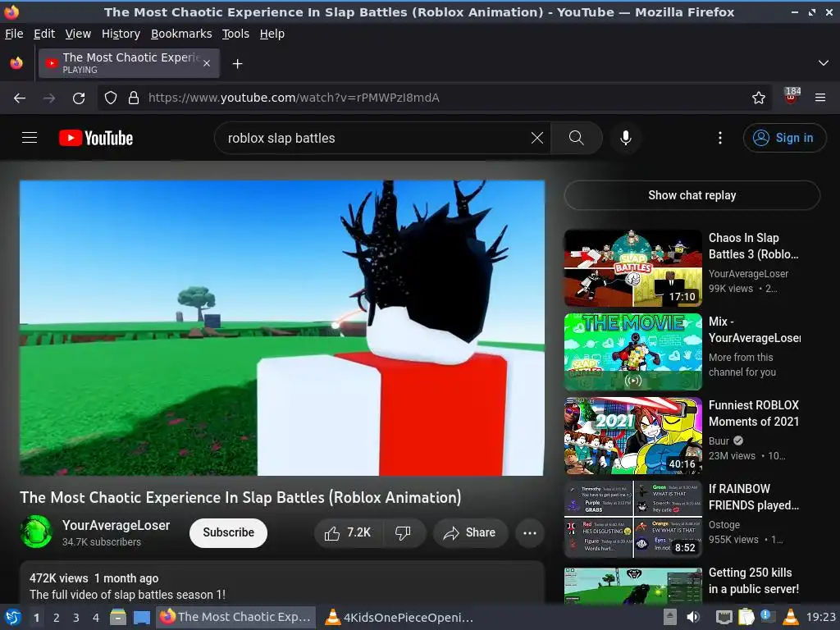Viewport: 840px width, 630px height.
Task: Click the magnifying glass search button
Action: (577, 138)
